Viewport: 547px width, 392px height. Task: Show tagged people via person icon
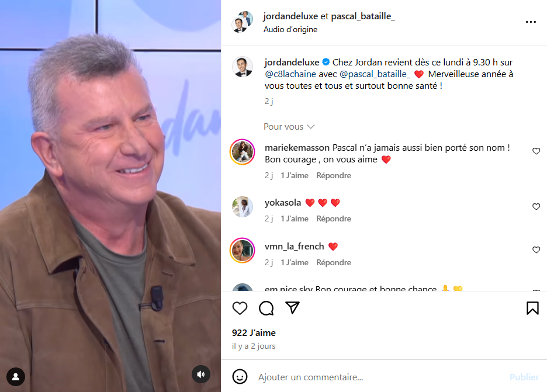pos(16,377)
